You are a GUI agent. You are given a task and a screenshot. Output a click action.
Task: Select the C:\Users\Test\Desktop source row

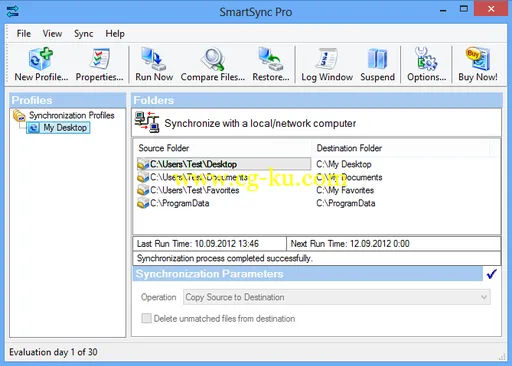[224, 164]
